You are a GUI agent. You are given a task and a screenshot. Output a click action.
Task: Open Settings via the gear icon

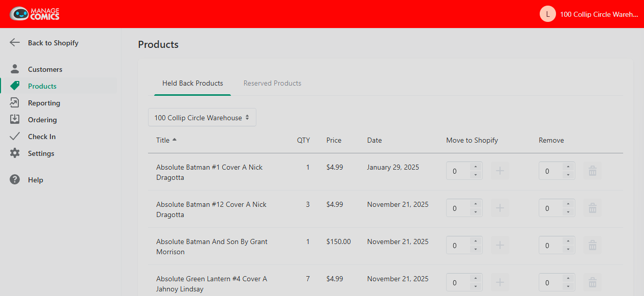[15, 153]
